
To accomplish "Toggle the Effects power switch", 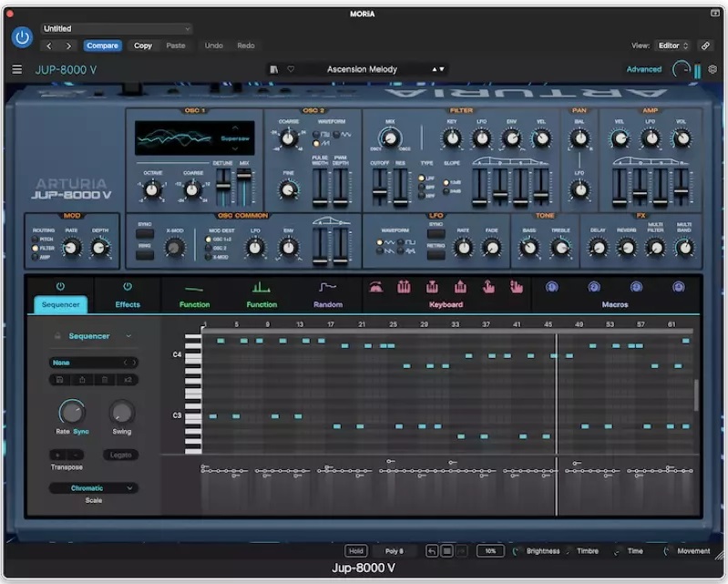I will 127,287.
